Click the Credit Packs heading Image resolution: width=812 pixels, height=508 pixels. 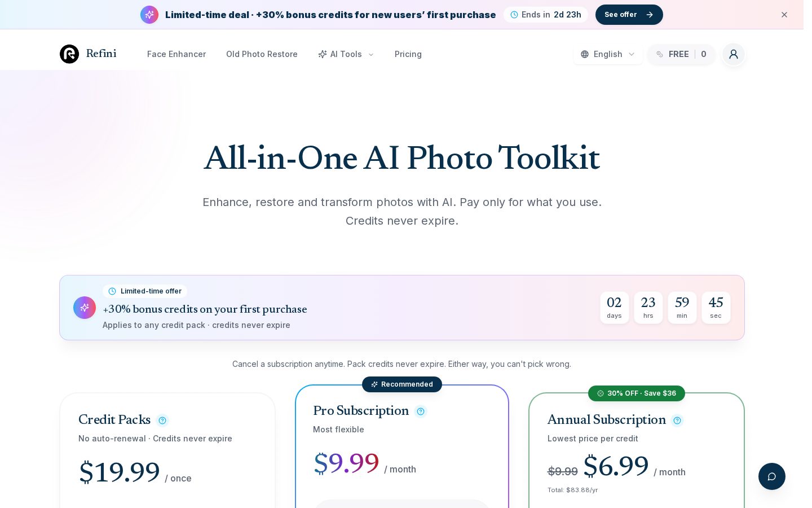[114, 420]
